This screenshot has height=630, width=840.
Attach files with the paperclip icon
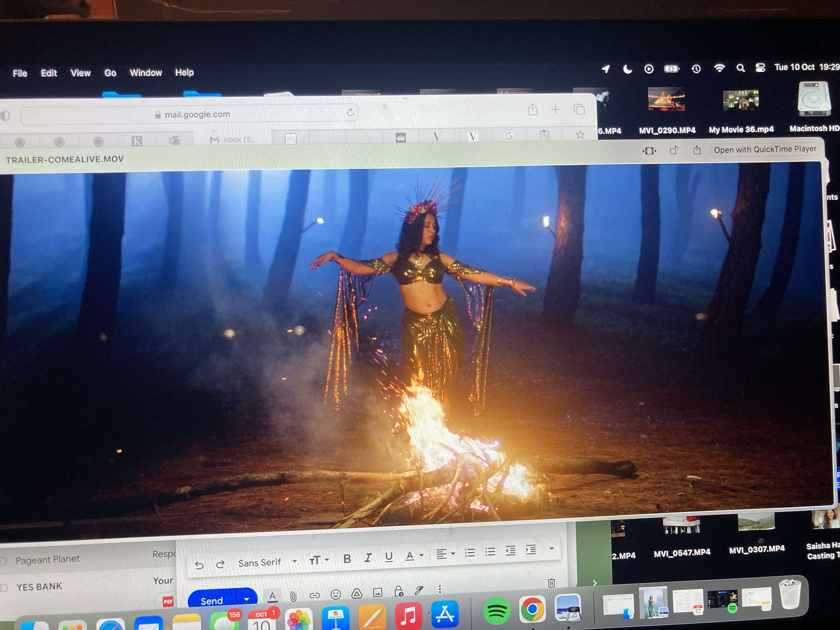[293, 596]
